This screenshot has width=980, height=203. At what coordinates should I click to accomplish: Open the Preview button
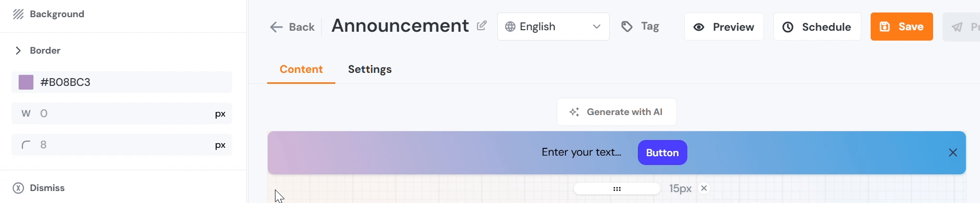724,27
